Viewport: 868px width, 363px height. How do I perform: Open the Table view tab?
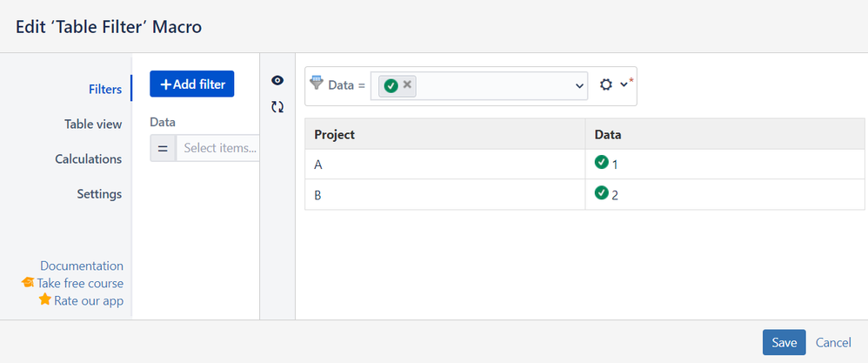[x=93, y=124]
